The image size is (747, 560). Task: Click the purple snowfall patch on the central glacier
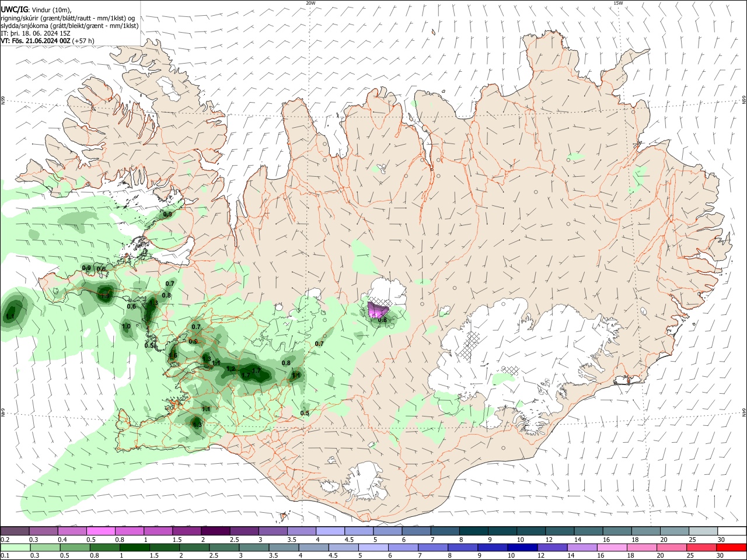click(378, 309)
